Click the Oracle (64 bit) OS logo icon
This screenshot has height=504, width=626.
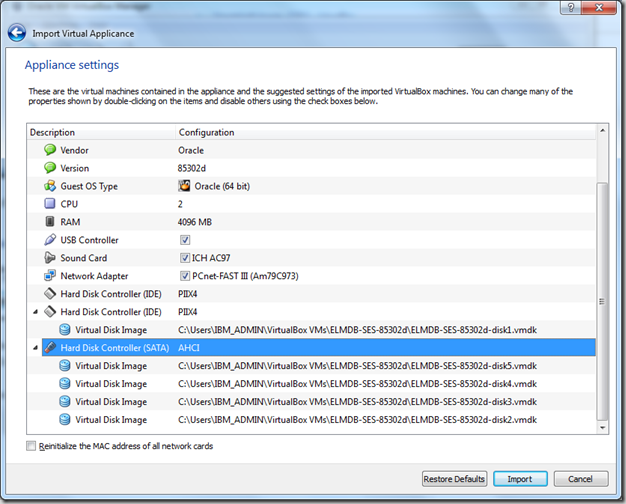[184, 186]
